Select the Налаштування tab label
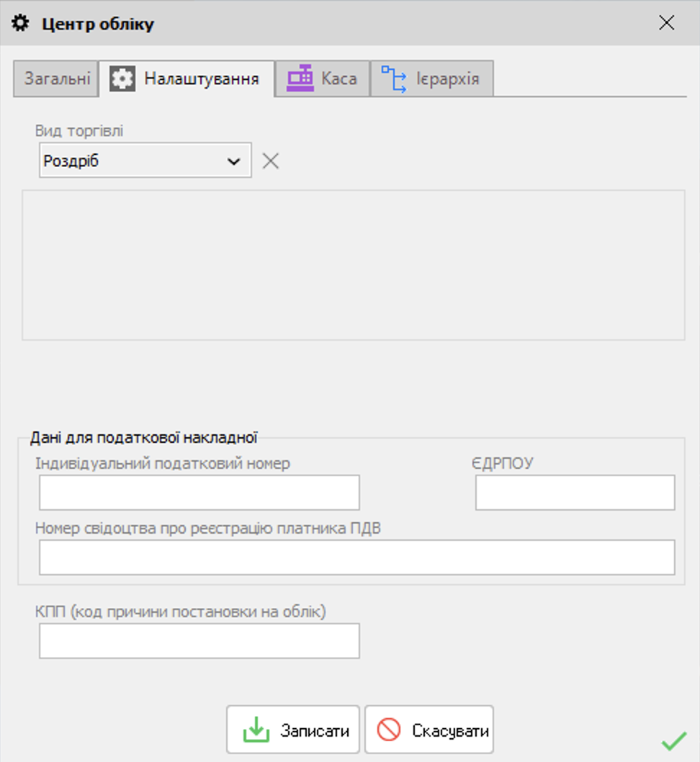Image resolution: width=700 pixels, height=762 pixels. [x=202, y=79]
